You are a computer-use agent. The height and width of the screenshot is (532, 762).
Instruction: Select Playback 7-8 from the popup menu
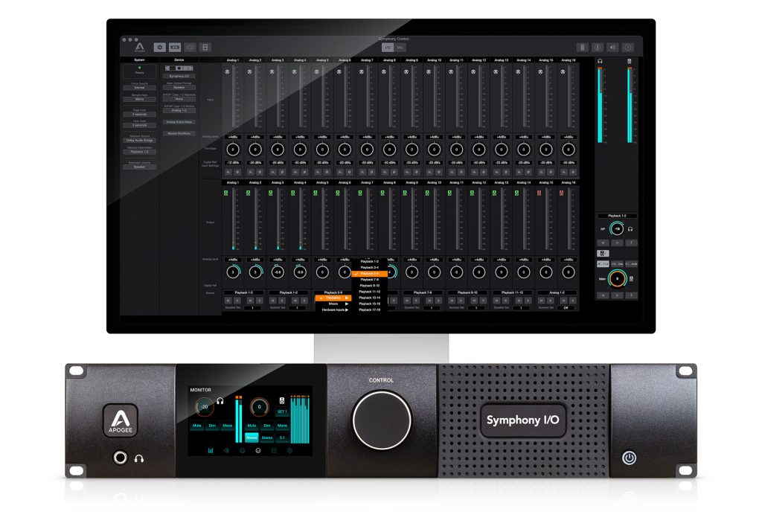point(369,280)
